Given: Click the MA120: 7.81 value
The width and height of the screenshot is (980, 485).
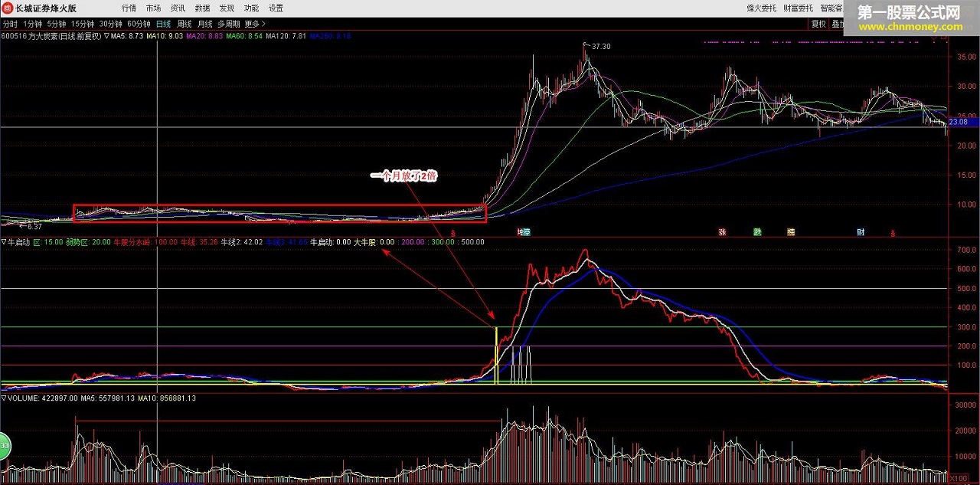Looking at the screenshot, I should click(286, 35).
